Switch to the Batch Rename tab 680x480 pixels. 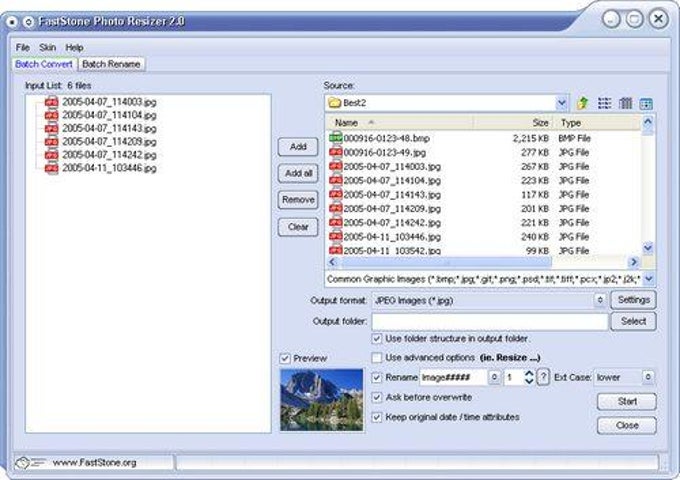112,64
